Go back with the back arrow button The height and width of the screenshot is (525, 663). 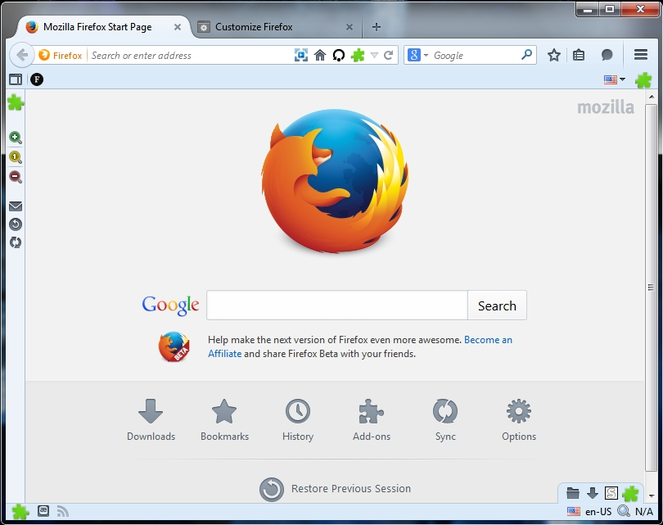[x=22, y=55]
